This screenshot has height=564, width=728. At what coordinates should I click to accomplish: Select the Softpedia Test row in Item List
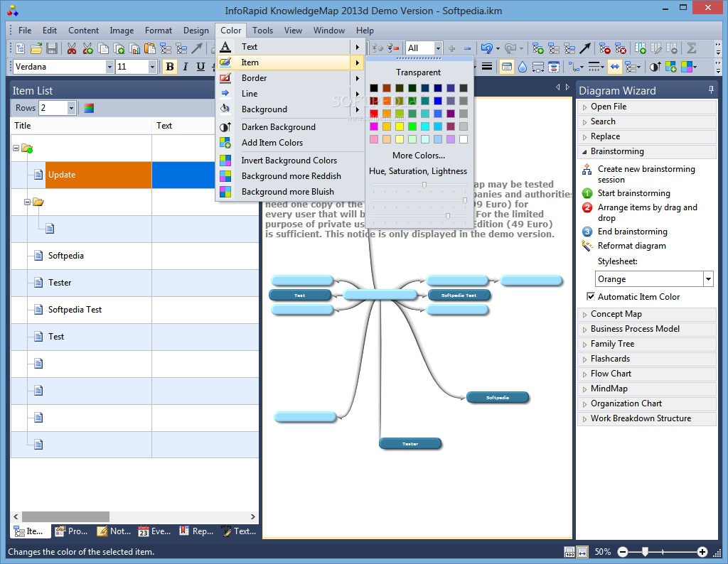coord(134,310)
